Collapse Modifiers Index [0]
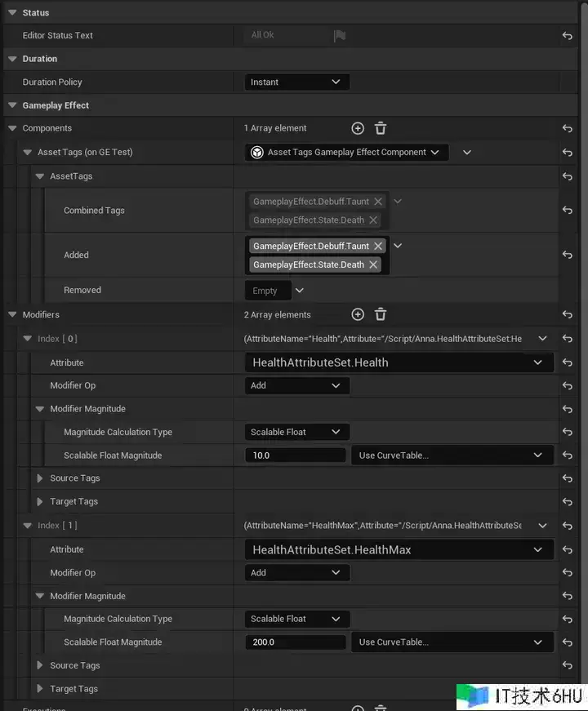 [27, 339]
